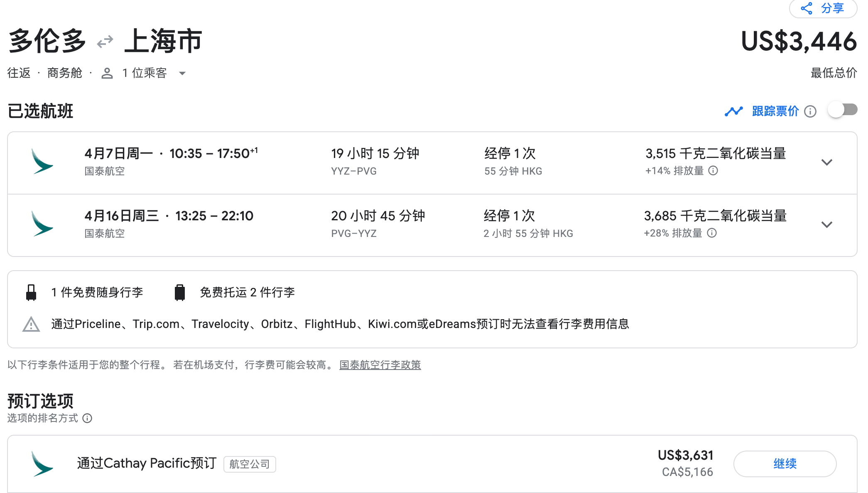Click the YYZ–PVG route text

coord(354,171)
